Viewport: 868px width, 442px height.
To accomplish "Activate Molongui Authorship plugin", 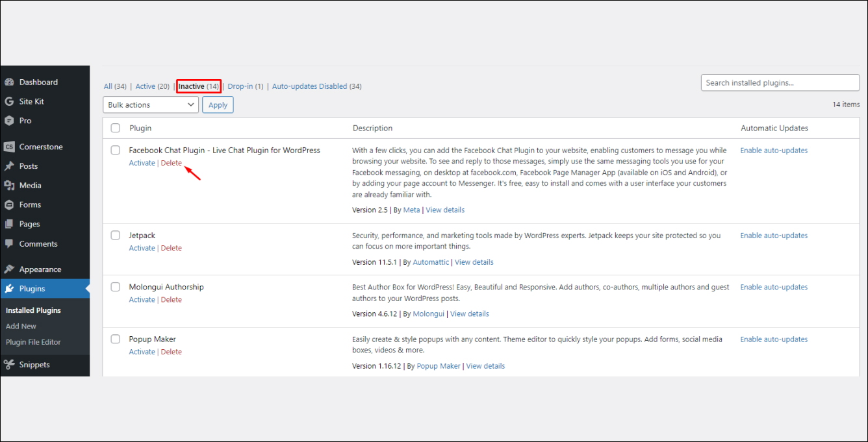I will pyautogui.click(x=142, y=299).
